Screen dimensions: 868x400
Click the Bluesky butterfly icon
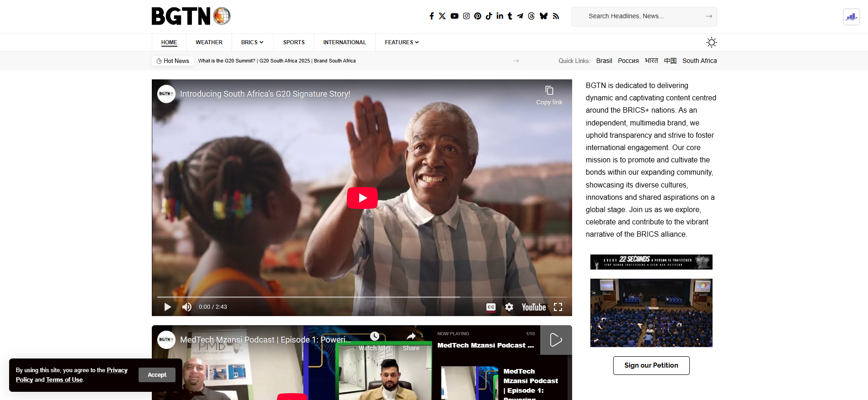[x=543, y=16]
